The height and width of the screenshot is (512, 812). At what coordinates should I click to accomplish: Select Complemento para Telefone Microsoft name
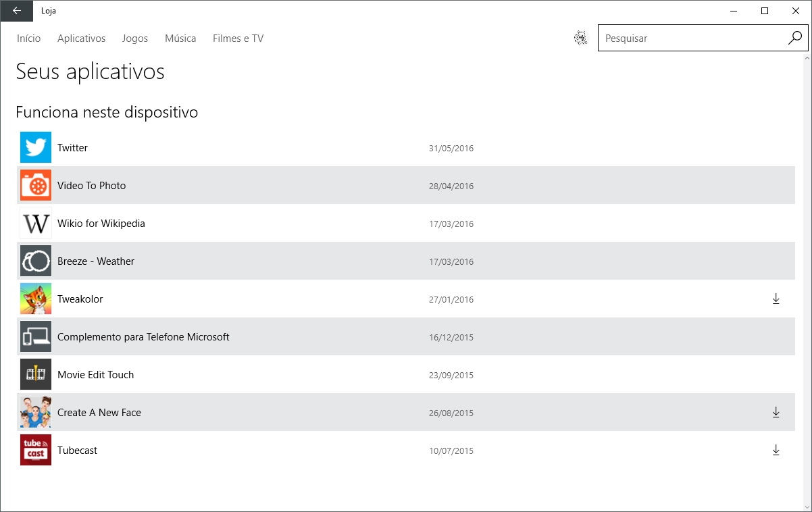point(144,337)
